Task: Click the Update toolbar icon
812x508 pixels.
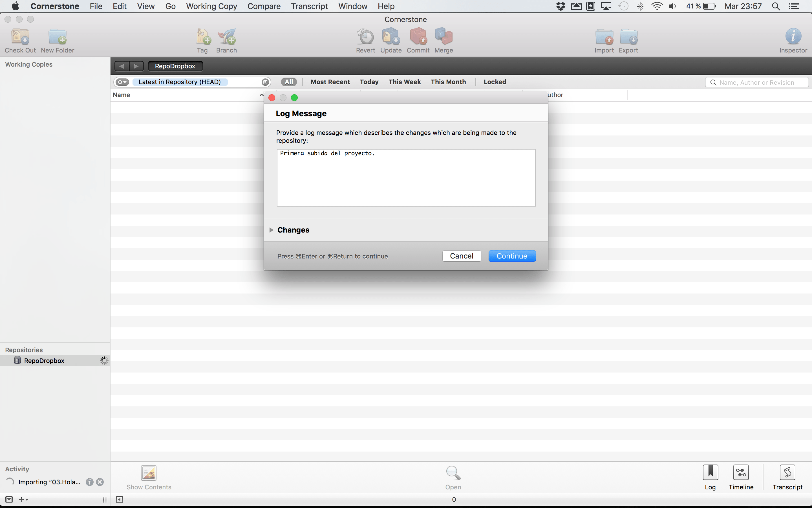Action: [x=391, y=37]
